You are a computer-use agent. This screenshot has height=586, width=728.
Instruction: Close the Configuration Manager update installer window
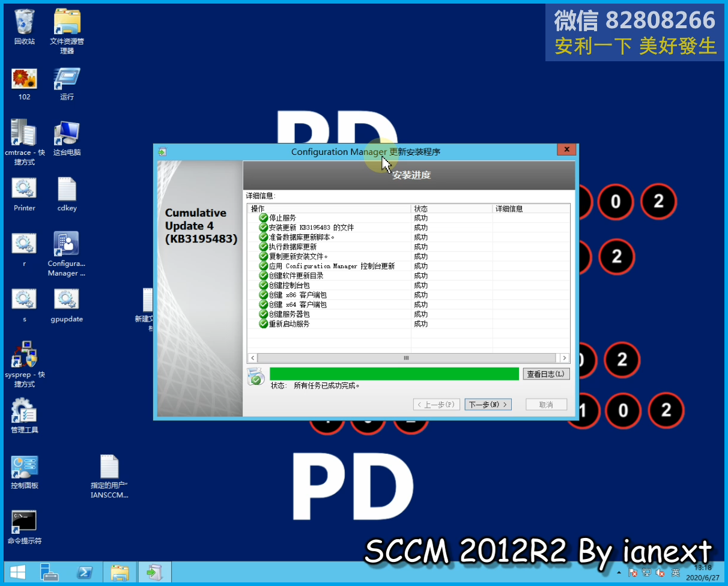tap(566, 150)
